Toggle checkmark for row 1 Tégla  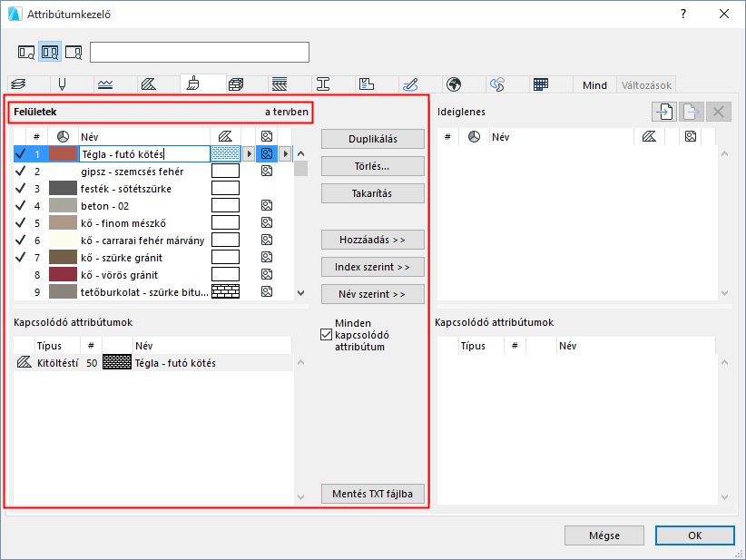(21, 153)
